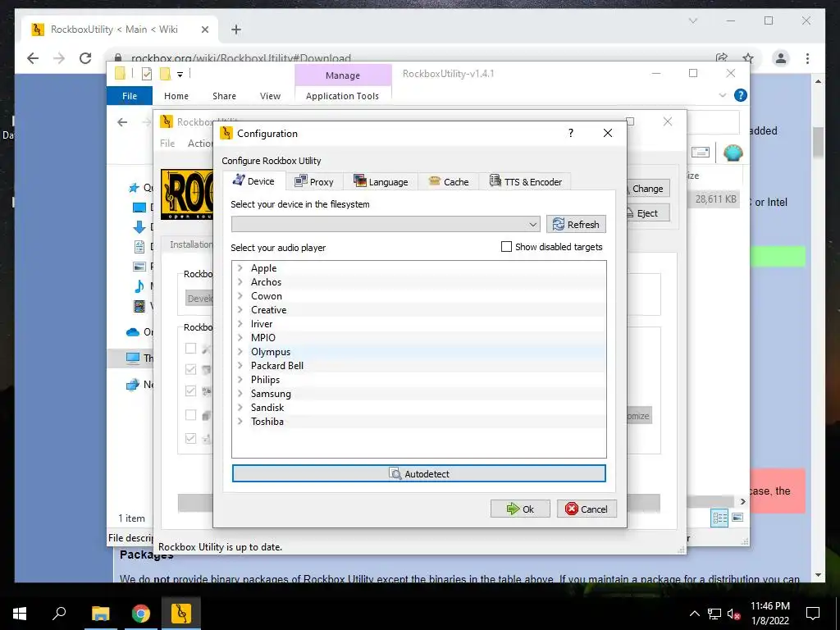Click the Configuration dialog help question mark
The image size is (840, 630).
[571, 133]
